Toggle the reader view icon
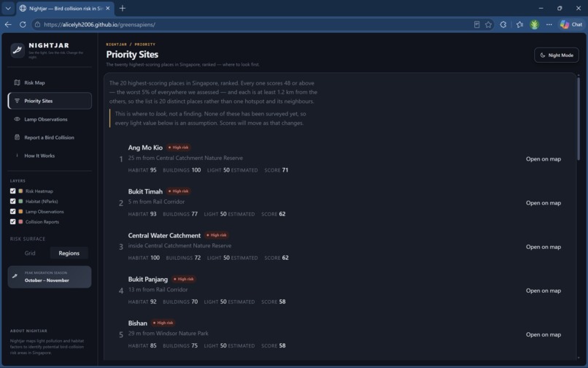Viewport: 588px width, 368px height. click(x=476, y=24)
